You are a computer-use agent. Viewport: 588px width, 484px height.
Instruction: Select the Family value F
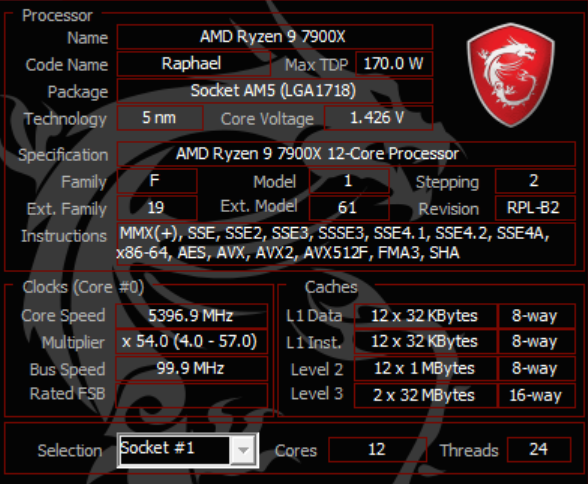pyautogui.click(x=157, y=181)
